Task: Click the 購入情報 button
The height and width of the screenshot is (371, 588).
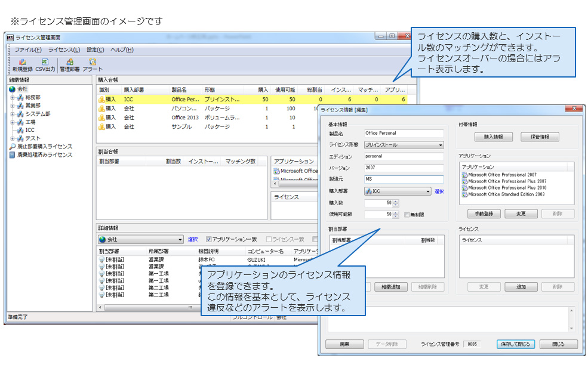Action: (x=494, y=137)
